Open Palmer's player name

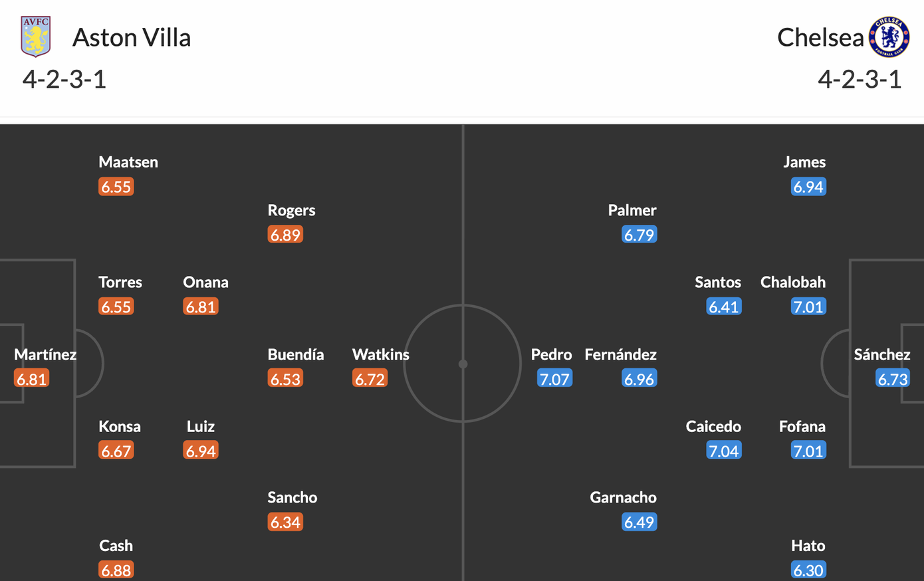(x=632, y=210)
